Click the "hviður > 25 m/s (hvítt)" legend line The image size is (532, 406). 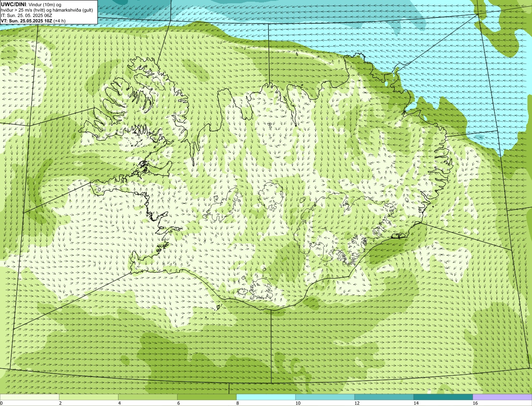(x=47, y=10)
